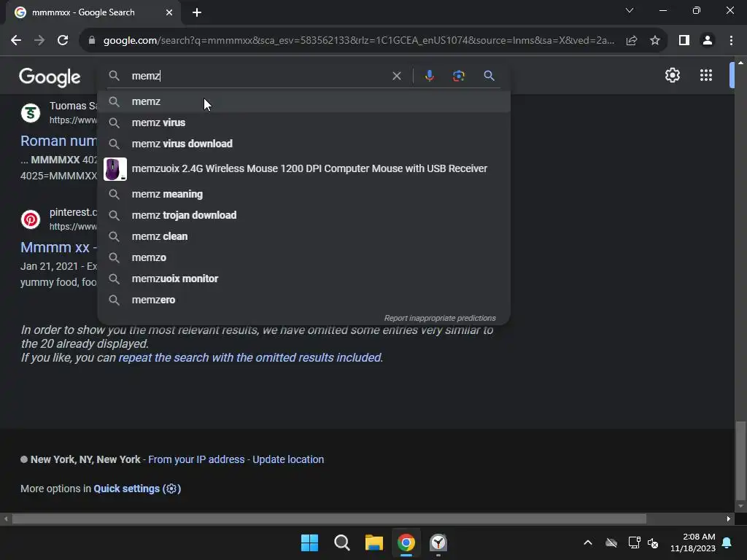This screenshot has height=560, width=747.
Task: Open the clock and date flyout
Action: click(x=693, y=542)
